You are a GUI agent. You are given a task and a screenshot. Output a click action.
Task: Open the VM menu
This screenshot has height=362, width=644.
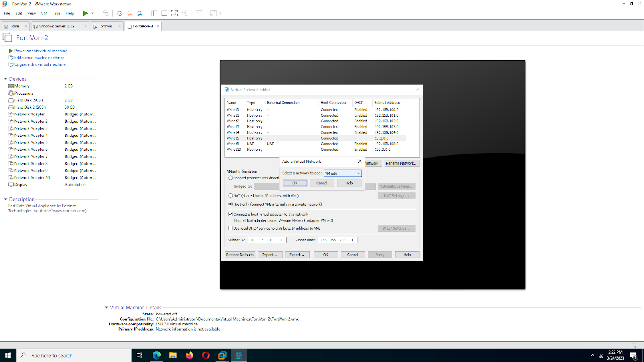coord(44,13)
